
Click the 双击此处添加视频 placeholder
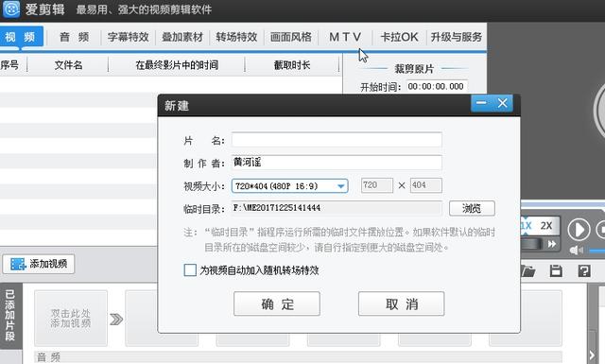click(71, 319)
